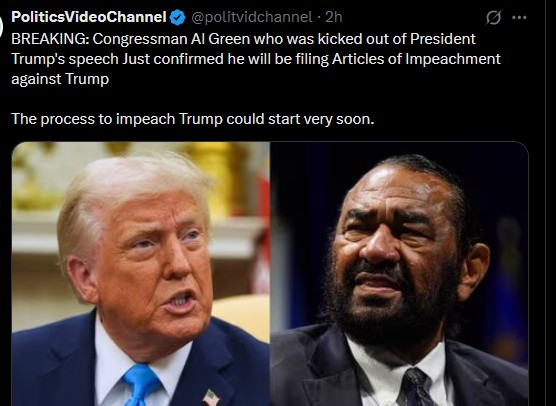Click the flag lapel pin in left photo

211,397
